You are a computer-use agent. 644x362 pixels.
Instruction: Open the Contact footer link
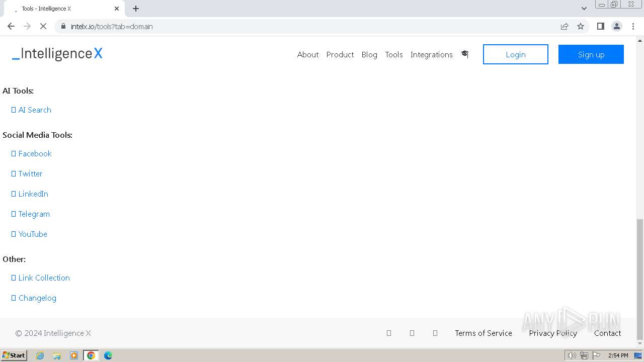607,333
